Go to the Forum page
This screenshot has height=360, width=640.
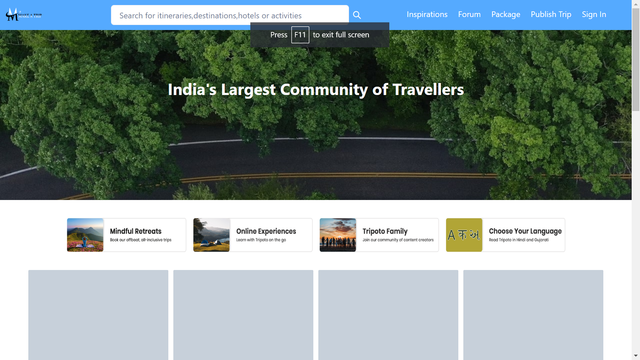pyautogui.click(x=469, y=14)
